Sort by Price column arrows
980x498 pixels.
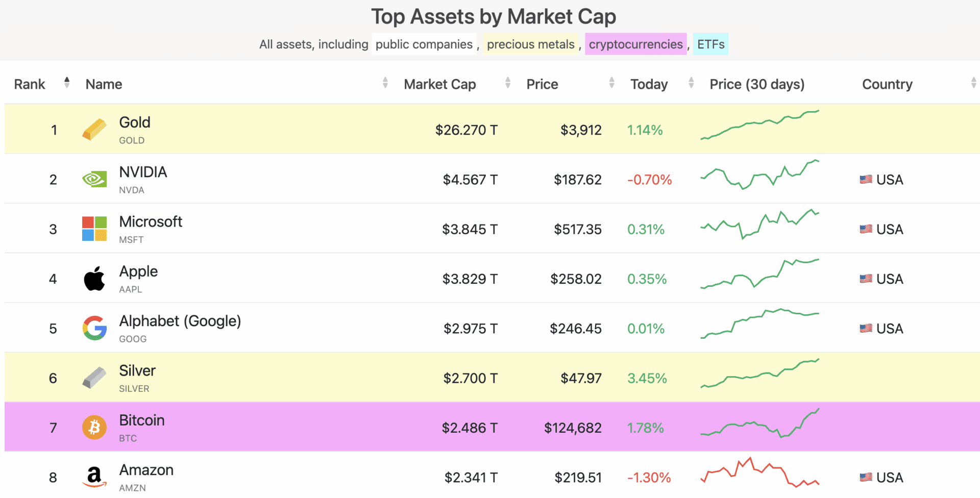coord(611,83)
